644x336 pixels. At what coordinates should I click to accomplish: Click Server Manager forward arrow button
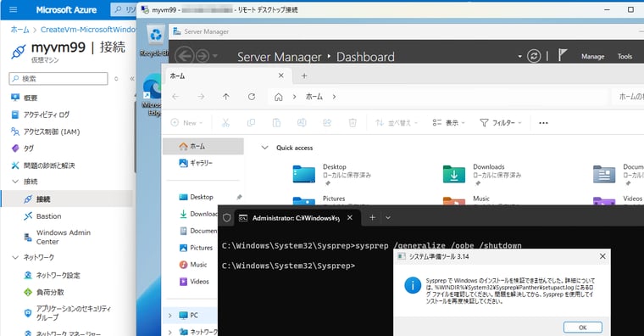click(x=202, y=55)
